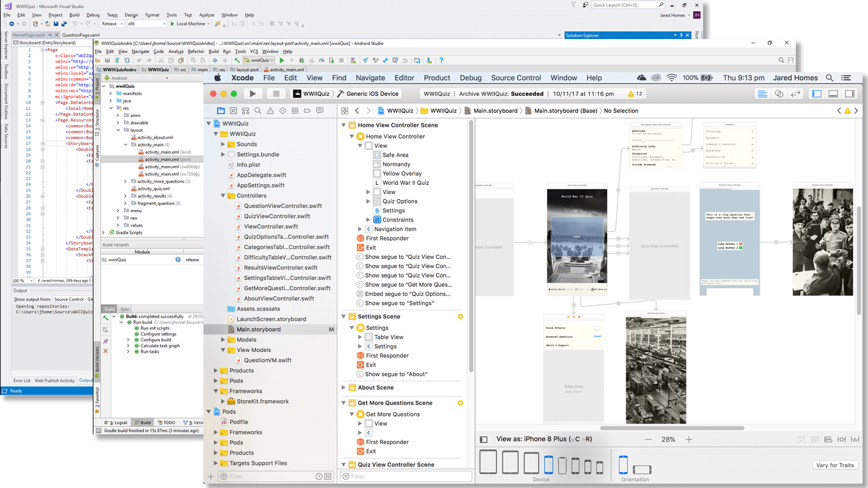Open the Apple menu
The image size is (868, 488).
[x=218, y=78]
